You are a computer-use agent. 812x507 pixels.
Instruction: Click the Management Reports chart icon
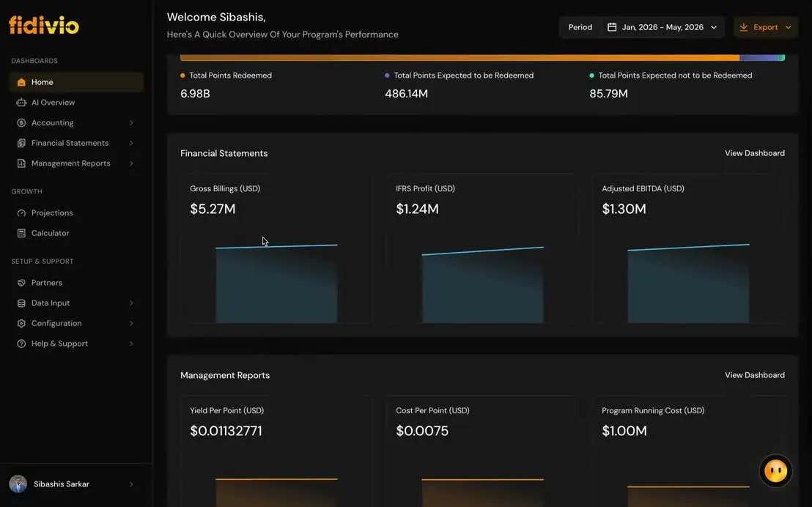pyautogui.click(x=21, y=163)
